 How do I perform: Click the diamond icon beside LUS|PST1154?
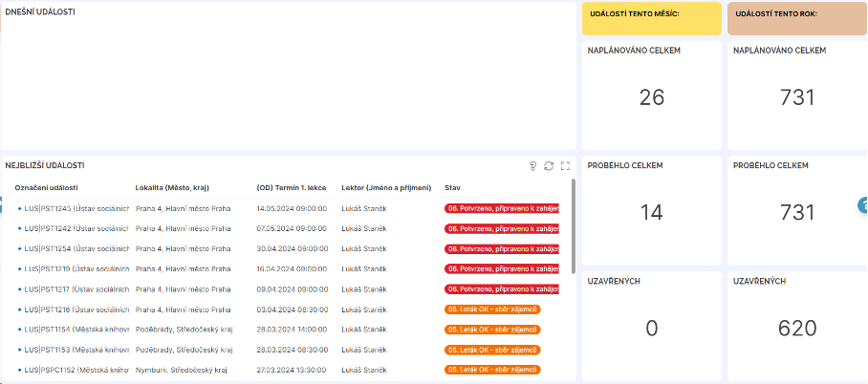(x=19, y=330)
